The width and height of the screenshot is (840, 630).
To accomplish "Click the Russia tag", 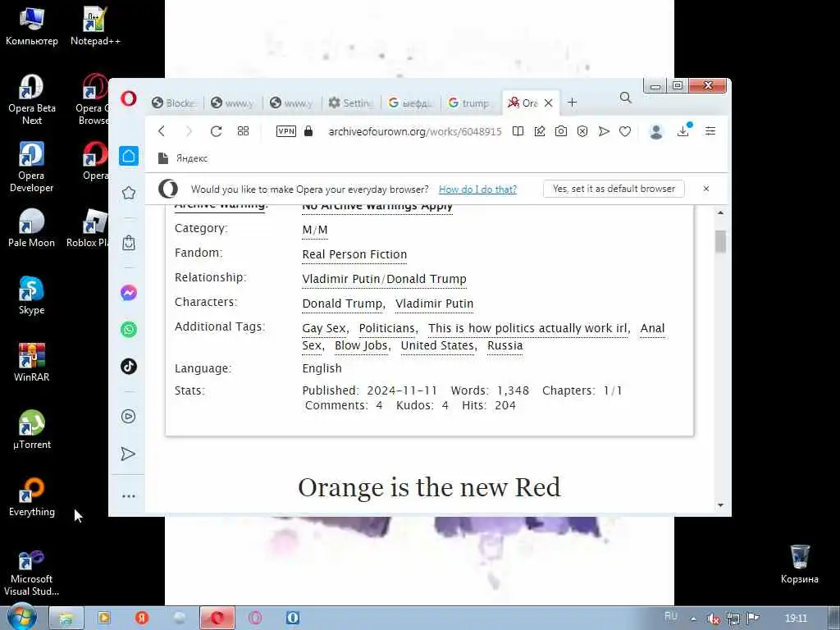I will (504, 345).
